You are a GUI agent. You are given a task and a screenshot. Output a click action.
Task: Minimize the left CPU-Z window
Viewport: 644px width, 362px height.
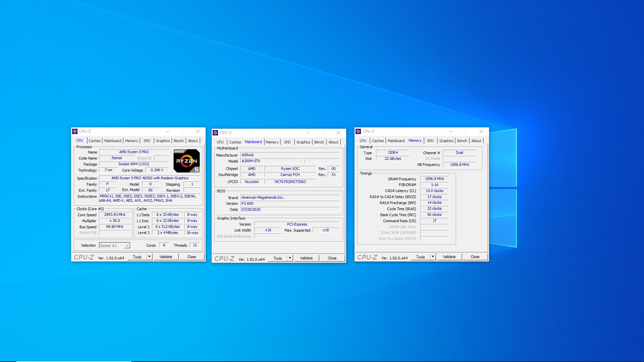(167, 131)
